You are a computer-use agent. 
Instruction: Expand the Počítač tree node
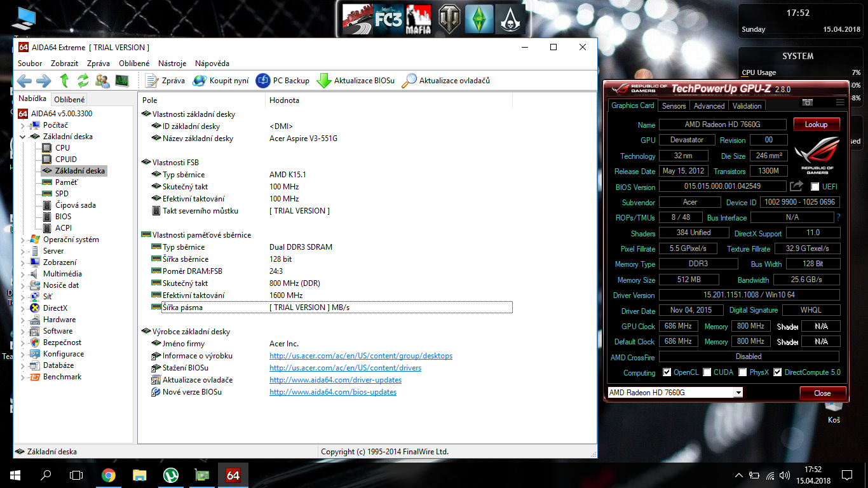point(23,125)
